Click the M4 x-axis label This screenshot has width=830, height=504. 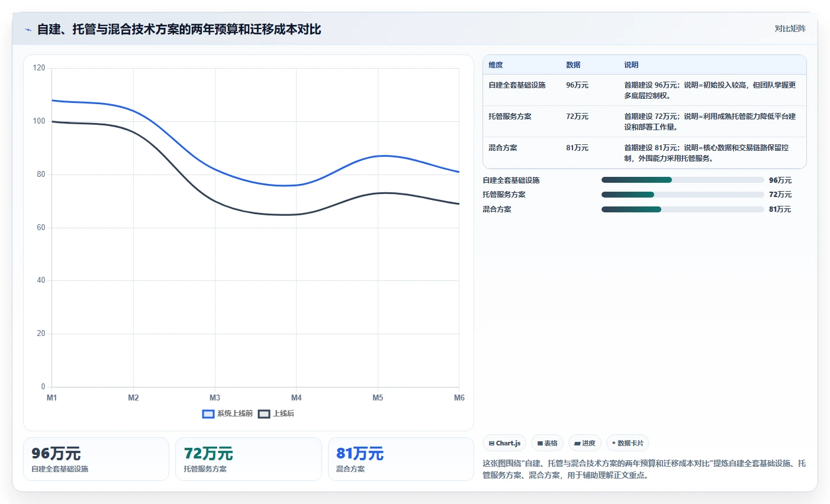click(x=297, y=398)
